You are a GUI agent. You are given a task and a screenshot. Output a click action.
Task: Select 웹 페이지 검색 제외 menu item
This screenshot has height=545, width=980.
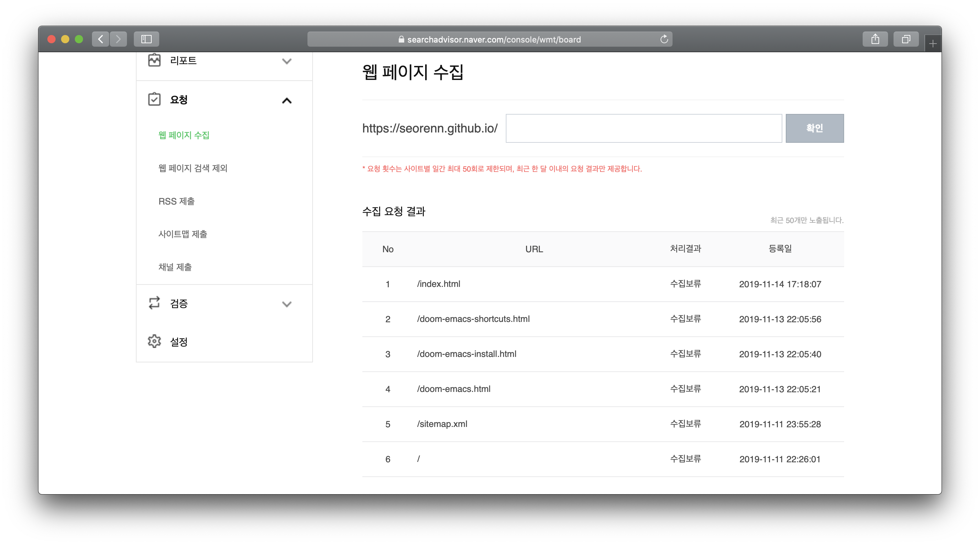192,168
